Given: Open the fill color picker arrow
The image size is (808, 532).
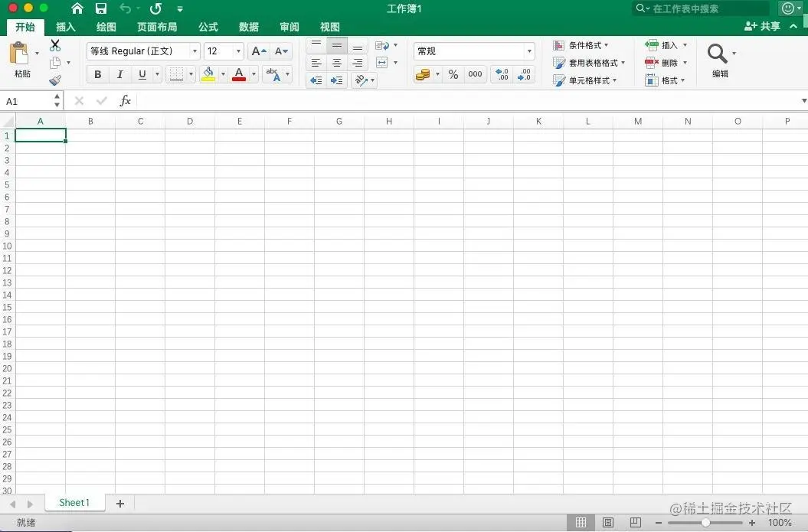Looking at the screenshot, I should (x=223, y=74).
